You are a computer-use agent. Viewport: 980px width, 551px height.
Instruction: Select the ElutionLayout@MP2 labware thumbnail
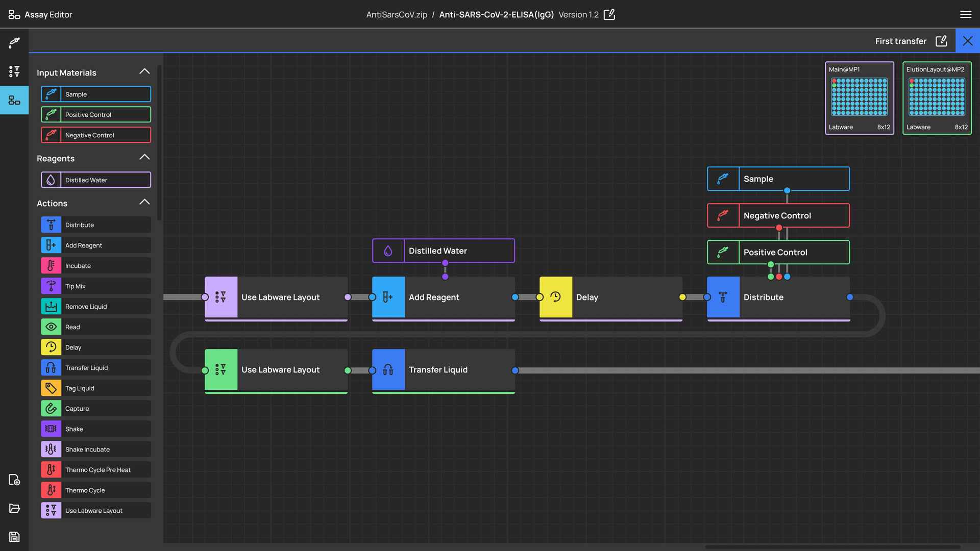937,98
